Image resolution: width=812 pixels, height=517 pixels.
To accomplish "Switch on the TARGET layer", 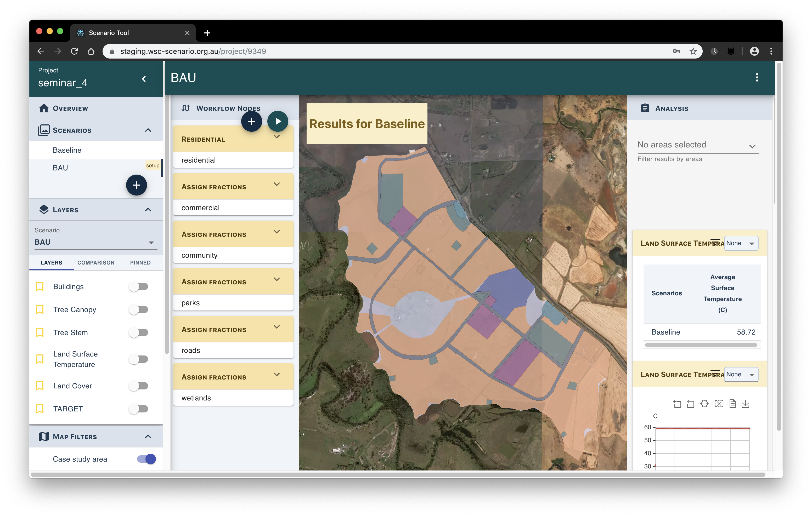I will click(x=139, y=409).
